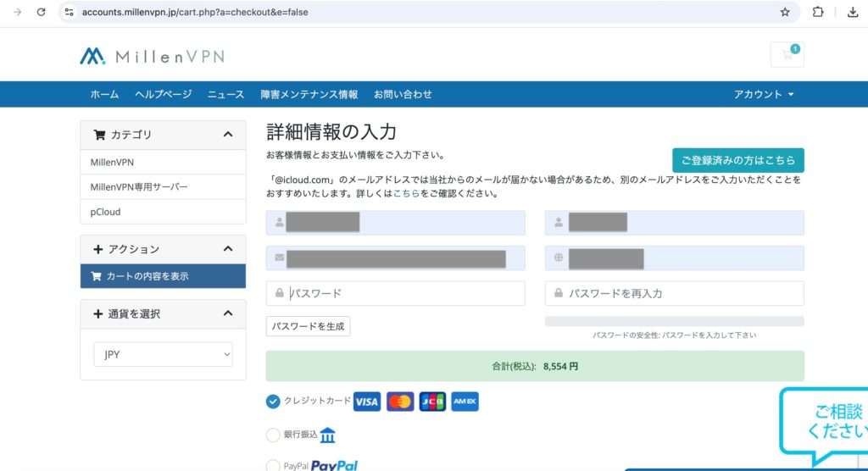Click the email field with envelope icon
This screenshot has height=471, width=868.
click(395, 258)
